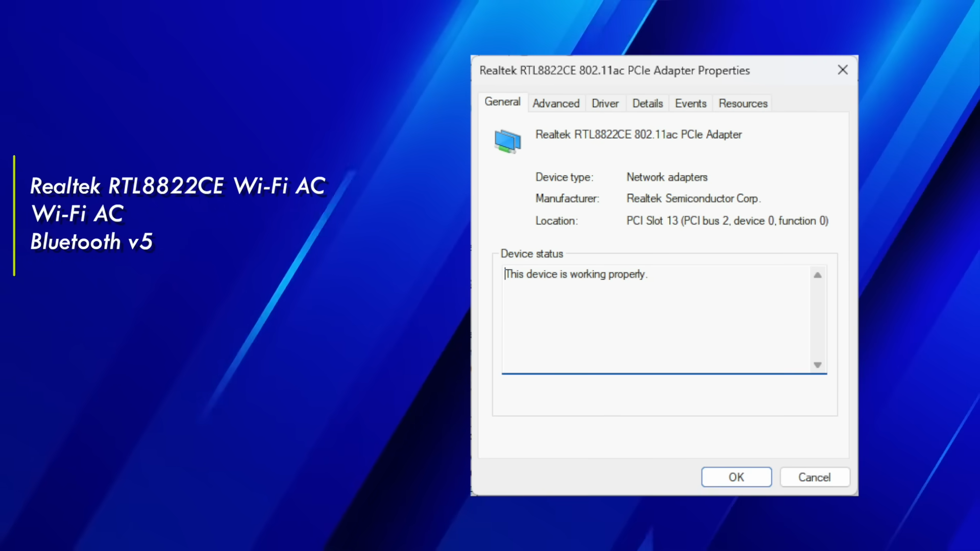The width and height of the screenshot is (980, 551).
Task: Open the Driver tab
Action: (605, 104)
